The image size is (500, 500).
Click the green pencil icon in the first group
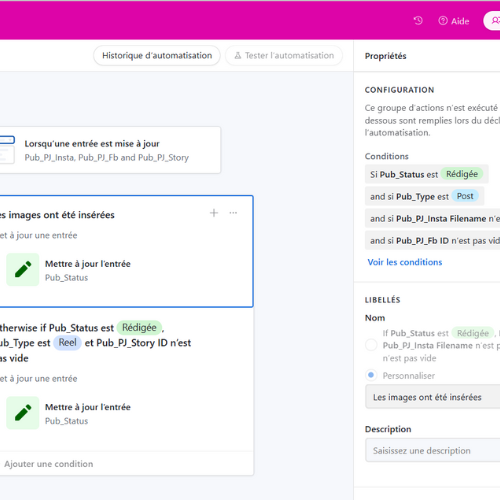23,269
